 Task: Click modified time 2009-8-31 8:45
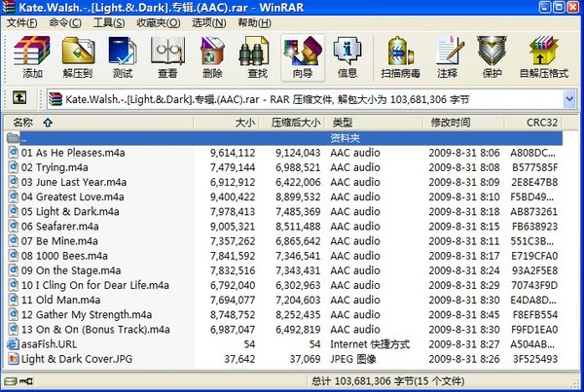463,314
